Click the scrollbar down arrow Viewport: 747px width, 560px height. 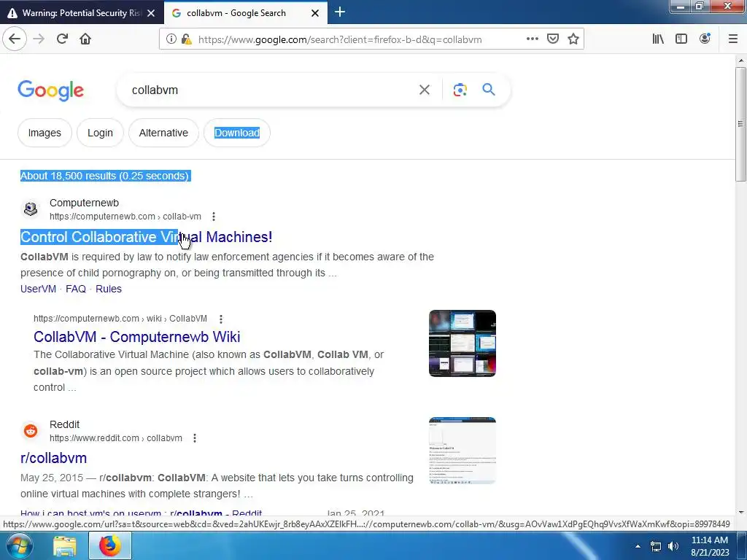click(x=741, y=513)
